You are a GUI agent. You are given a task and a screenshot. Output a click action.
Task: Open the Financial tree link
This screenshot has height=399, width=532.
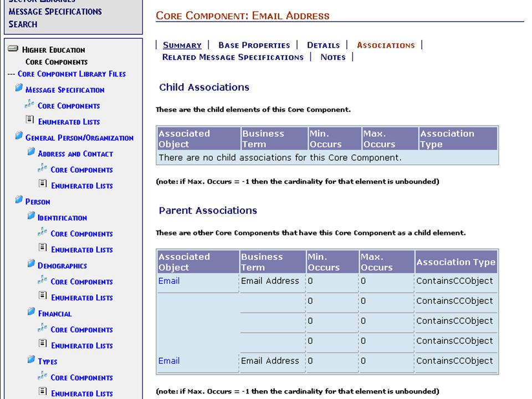pyautogui.click(x=55, y=314)
